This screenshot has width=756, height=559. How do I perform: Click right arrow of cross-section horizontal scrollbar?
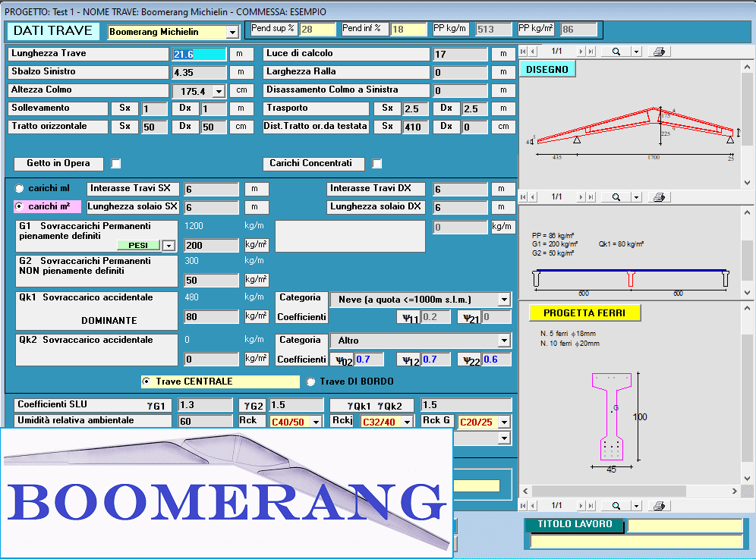[734, 491]
